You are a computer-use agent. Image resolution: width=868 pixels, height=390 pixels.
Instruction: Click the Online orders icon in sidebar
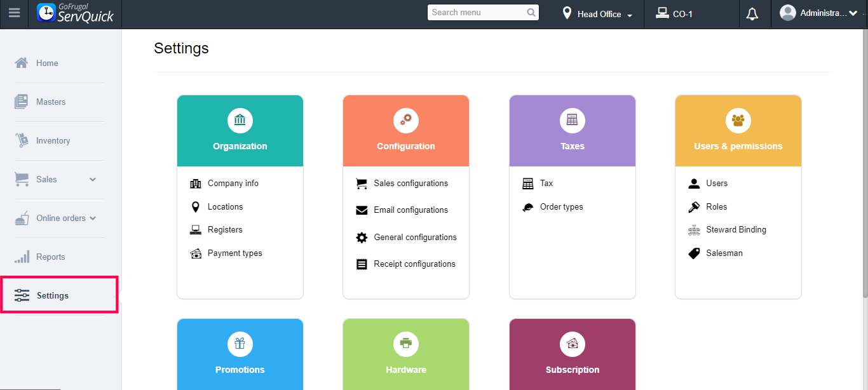coord(22,218)
